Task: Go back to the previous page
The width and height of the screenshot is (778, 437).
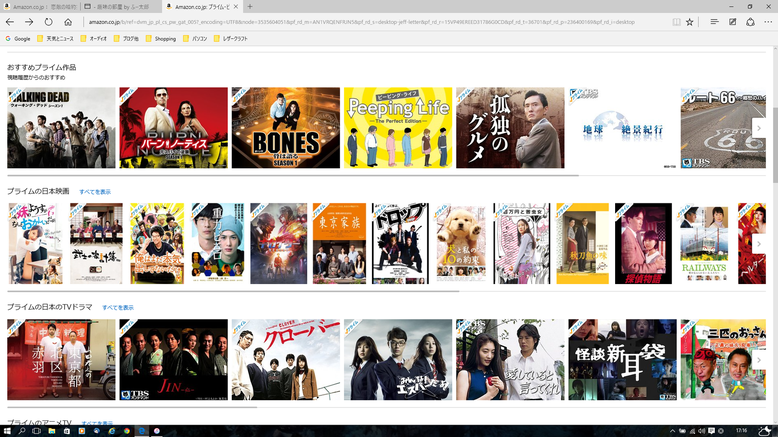Action: [9, 22]
